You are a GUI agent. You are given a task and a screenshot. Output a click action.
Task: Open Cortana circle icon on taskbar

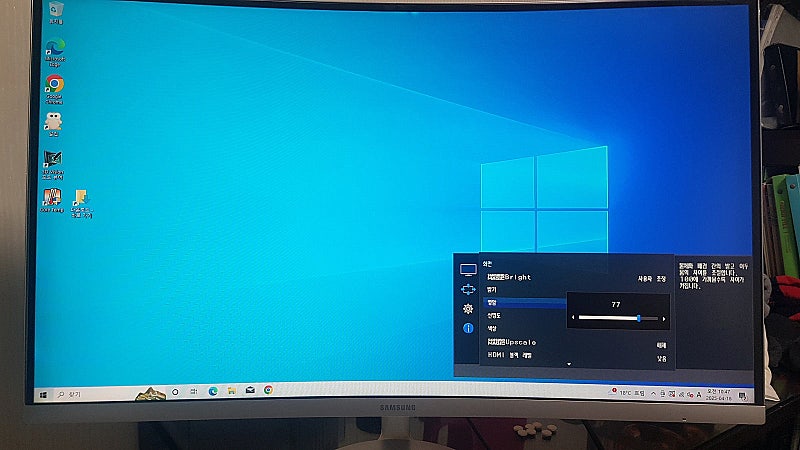[x=175, y=392]
